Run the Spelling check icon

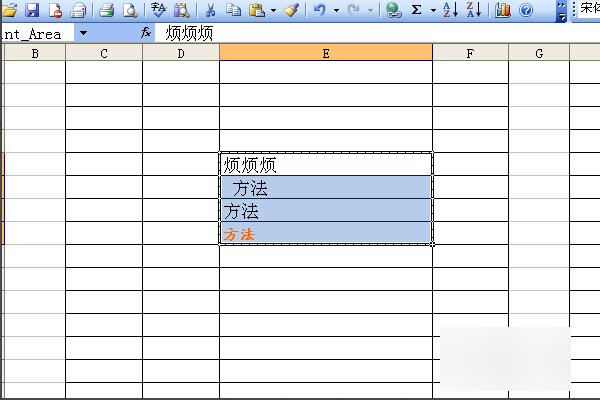coord(158,10)
